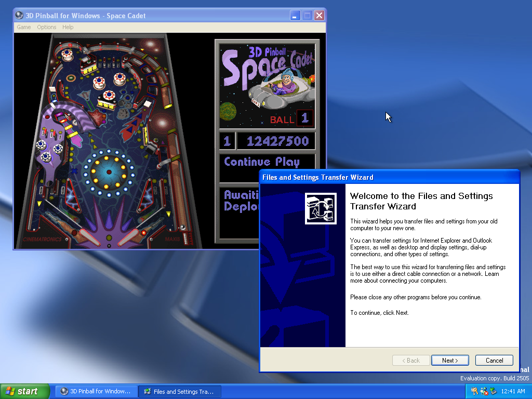Click the keys icon in the system tray
Image resolution: width=532 pixels, height=399 pixels.
[474, 391]
